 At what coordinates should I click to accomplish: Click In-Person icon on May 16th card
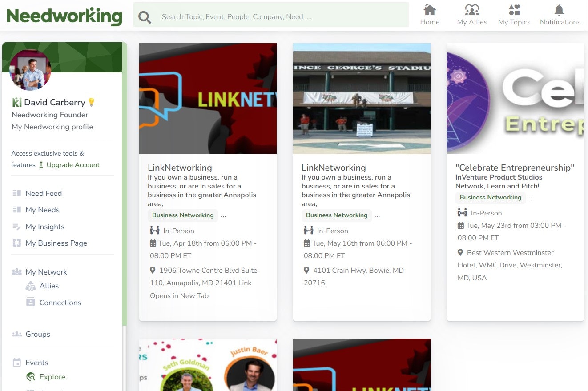[x=308, y=231]
